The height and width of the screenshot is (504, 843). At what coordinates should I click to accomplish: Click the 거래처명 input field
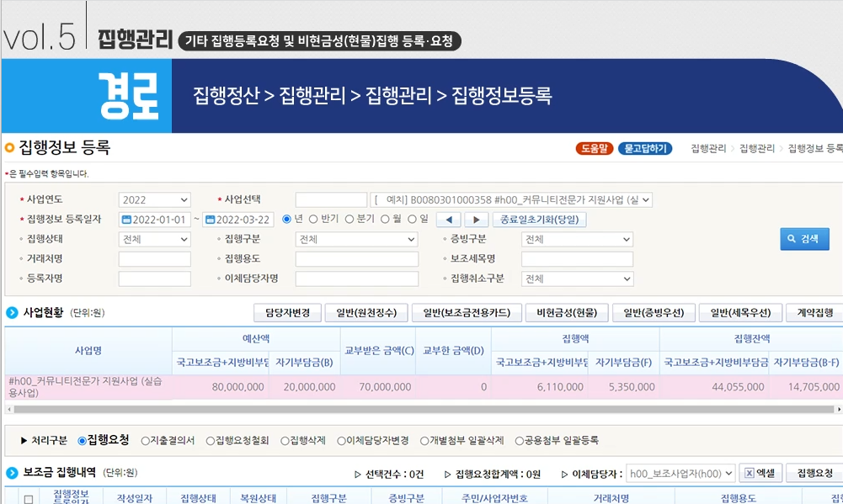click(154, 259)
